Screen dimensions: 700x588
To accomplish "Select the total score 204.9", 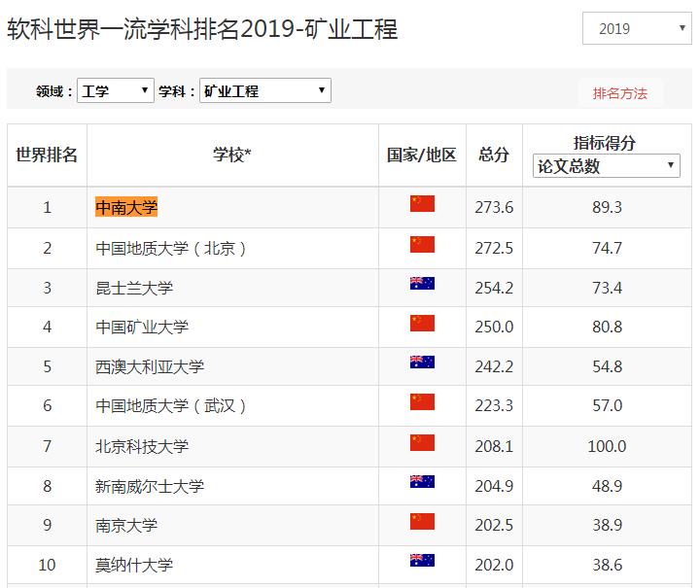I will point(494,486).
